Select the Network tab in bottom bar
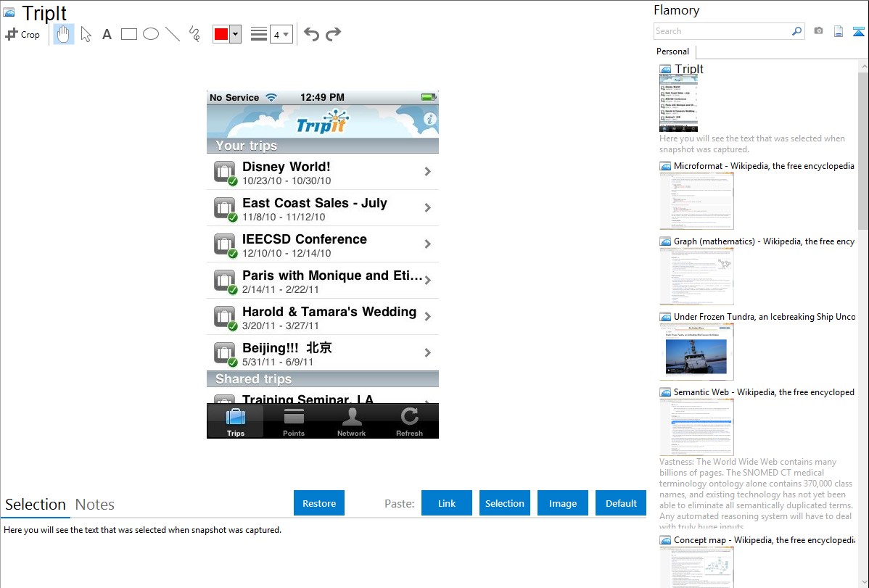869x588 pixels. 351,422
